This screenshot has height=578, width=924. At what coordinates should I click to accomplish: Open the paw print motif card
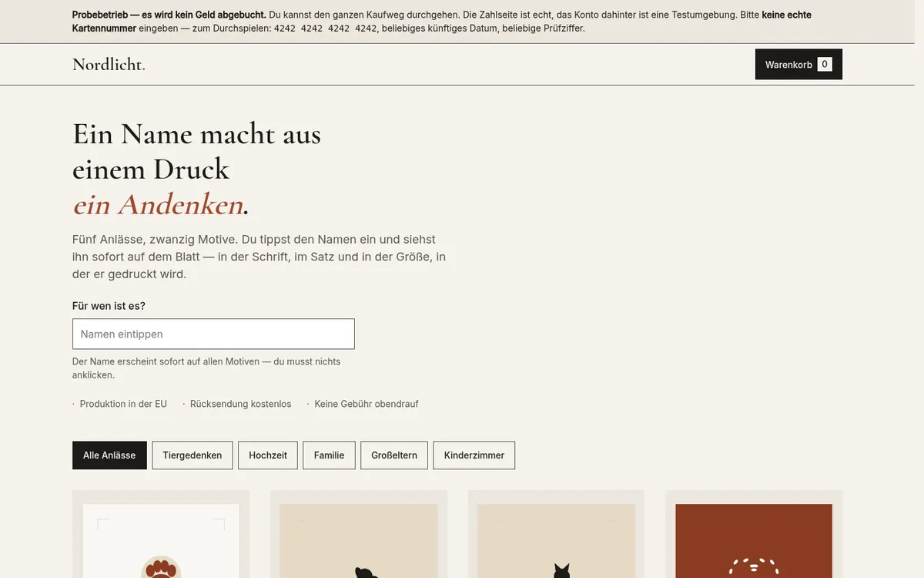click(161, 534)
